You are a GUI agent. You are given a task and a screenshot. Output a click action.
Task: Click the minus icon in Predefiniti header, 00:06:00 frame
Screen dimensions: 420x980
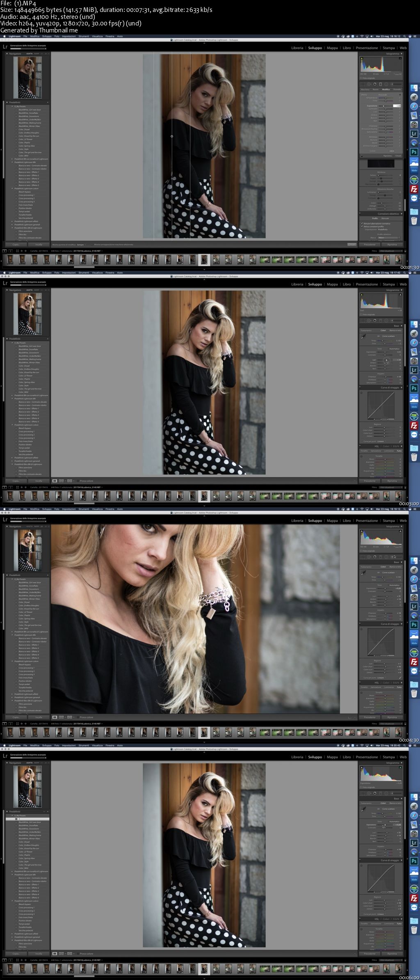coord(44,811)
